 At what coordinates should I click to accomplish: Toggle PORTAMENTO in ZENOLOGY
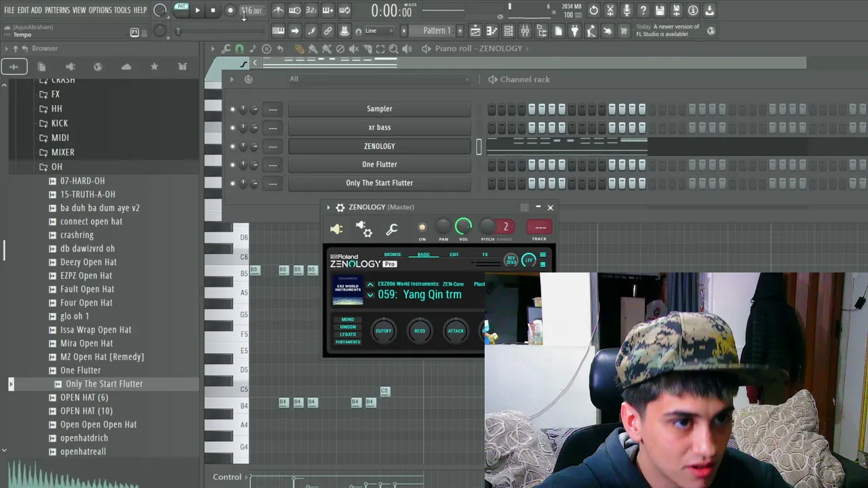[x=348, y=342]
